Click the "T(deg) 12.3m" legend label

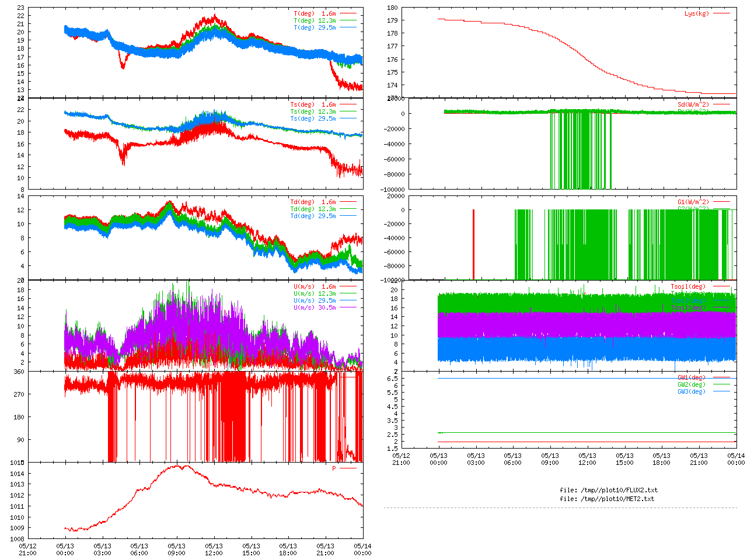pyautogui.click(x=315, y=20)
